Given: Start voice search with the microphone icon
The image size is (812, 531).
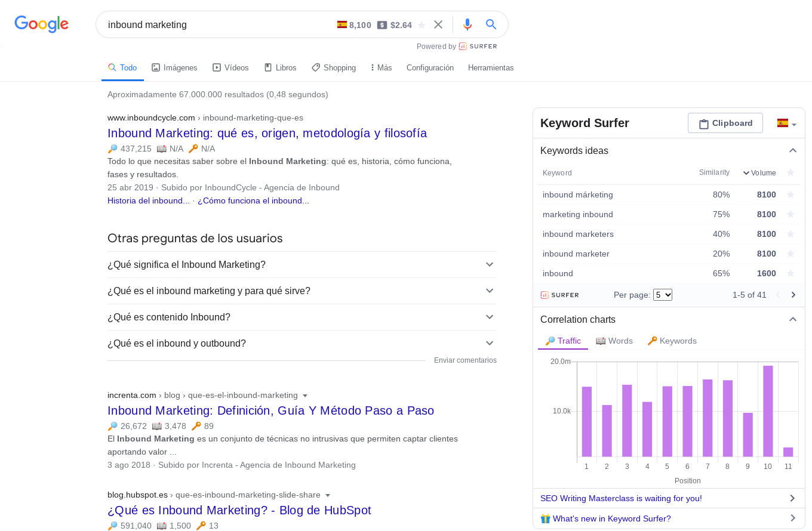Looking at the screenshot, I should click(467, 24).
